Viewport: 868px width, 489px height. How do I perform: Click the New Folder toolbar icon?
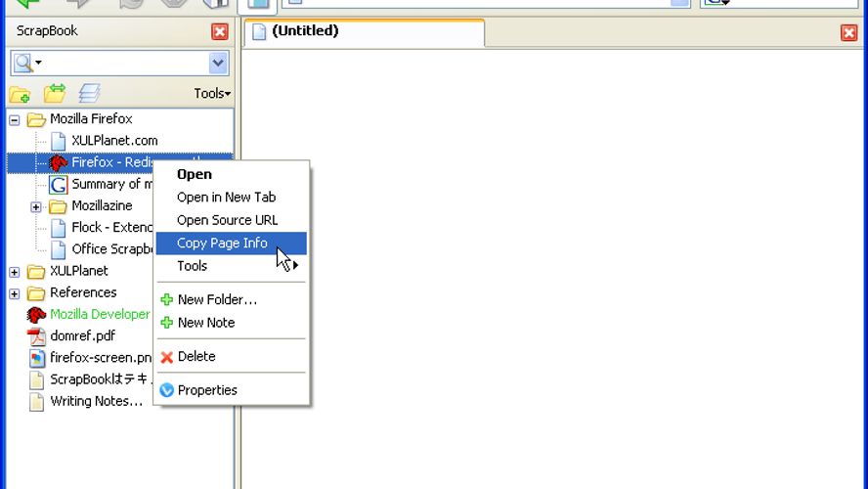20,94
